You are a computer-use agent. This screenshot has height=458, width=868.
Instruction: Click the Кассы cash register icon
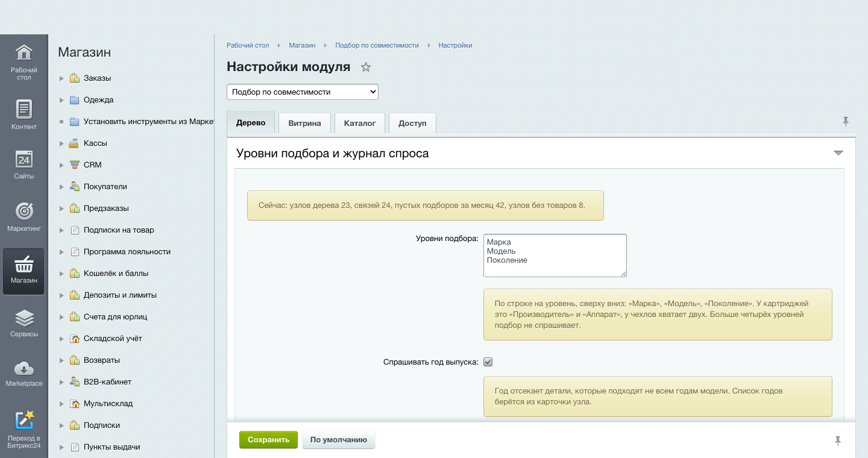(74, 143)
